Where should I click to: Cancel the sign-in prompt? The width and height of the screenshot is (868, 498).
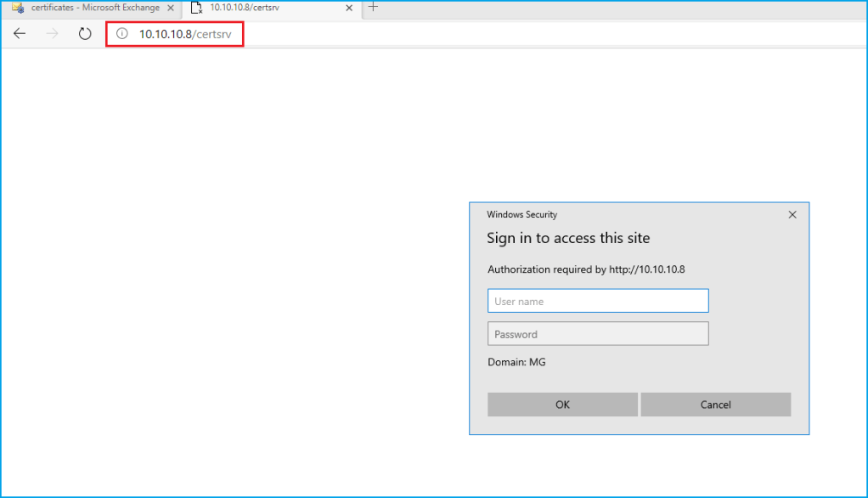(715, 405)
